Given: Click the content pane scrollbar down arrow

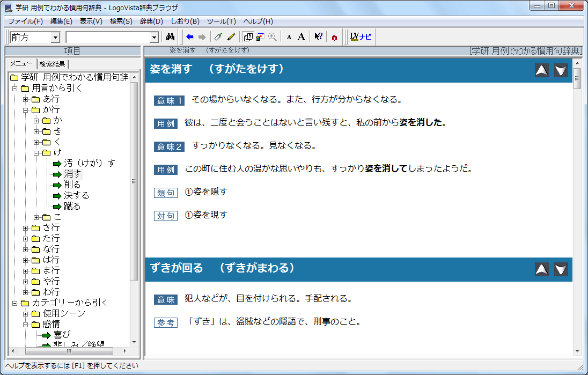Looking at the screenshot, I should (x=577, y=351).
